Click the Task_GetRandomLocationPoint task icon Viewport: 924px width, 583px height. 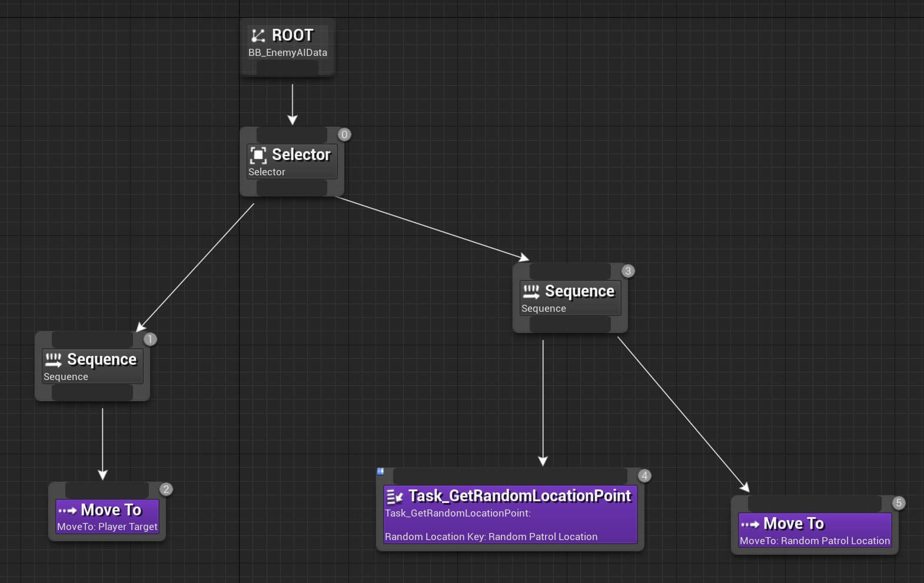[x=394, y=497]
